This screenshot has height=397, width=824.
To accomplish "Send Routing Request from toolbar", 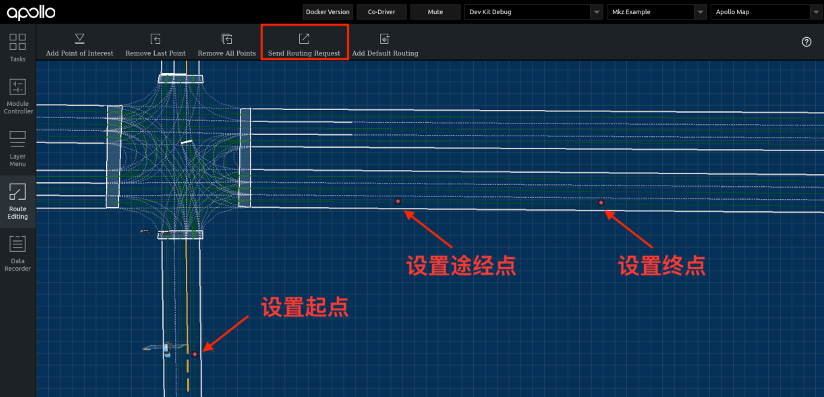I will point(304,45).
